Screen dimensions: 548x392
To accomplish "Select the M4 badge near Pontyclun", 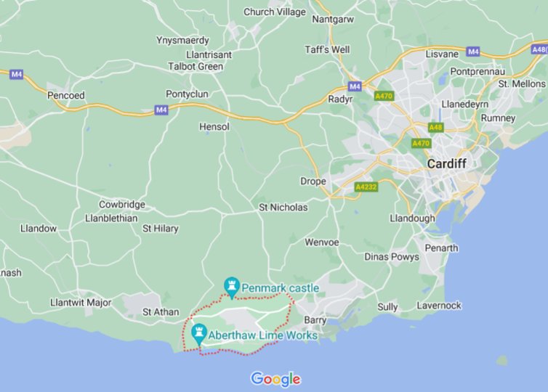I will (161, 110).
